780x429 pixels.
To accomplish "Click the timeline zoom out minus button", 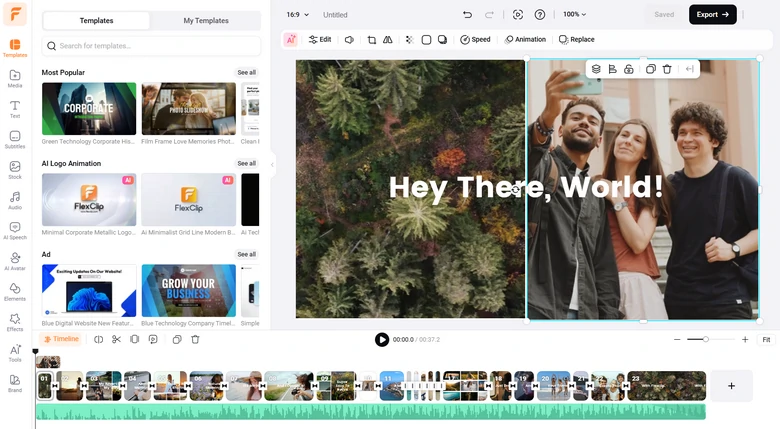I will click(x=677, y=339).
